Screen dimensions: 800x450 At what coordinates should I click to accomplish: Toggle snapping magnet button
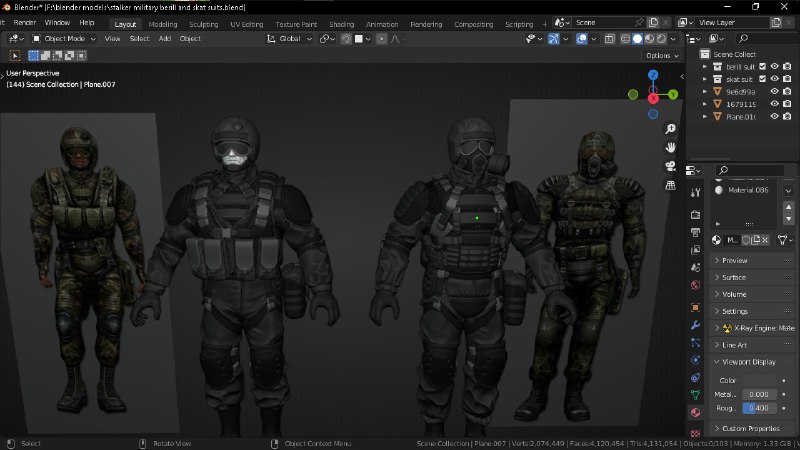[346, 39]
